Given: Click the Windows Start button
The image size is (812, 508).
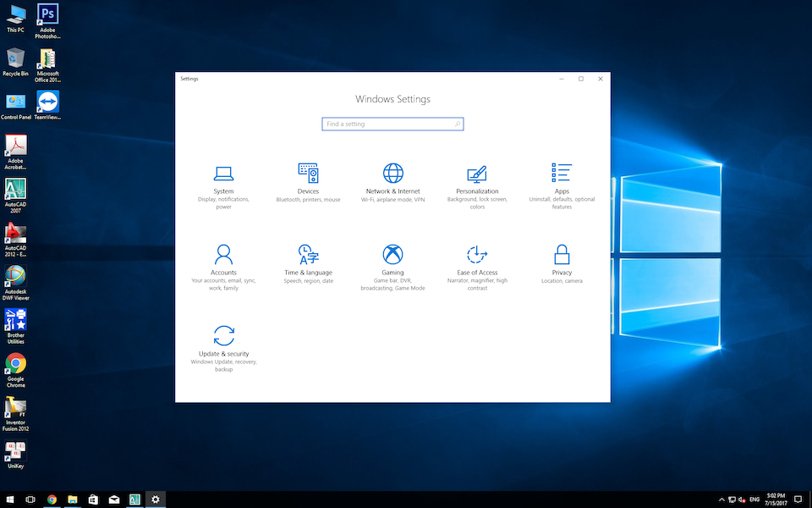Looking at the screenshot, I should click(10, 500).
